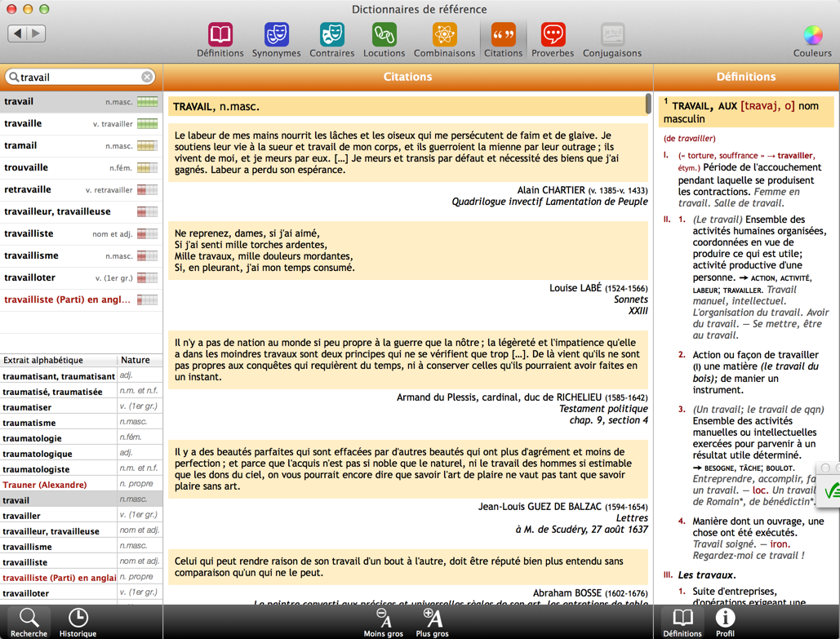The image size is (840, 639).
Task: Select traumatiser in alphabetical list
Action: tap(81, 407)
